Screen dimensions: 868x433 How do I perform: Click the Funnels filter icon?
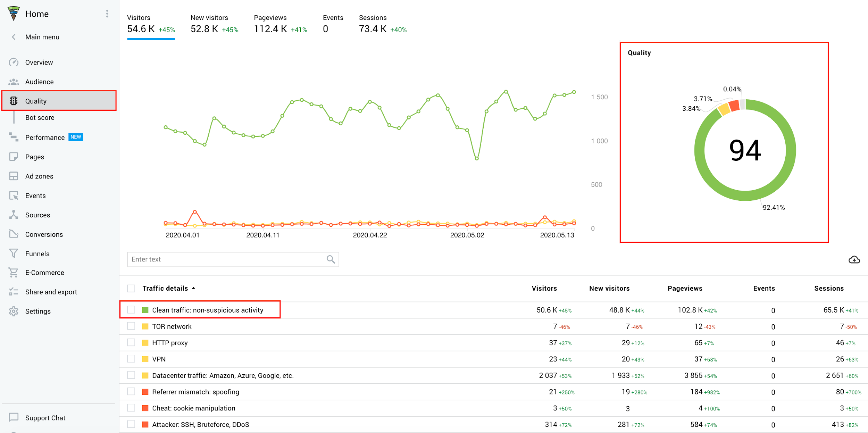point(14,254)
